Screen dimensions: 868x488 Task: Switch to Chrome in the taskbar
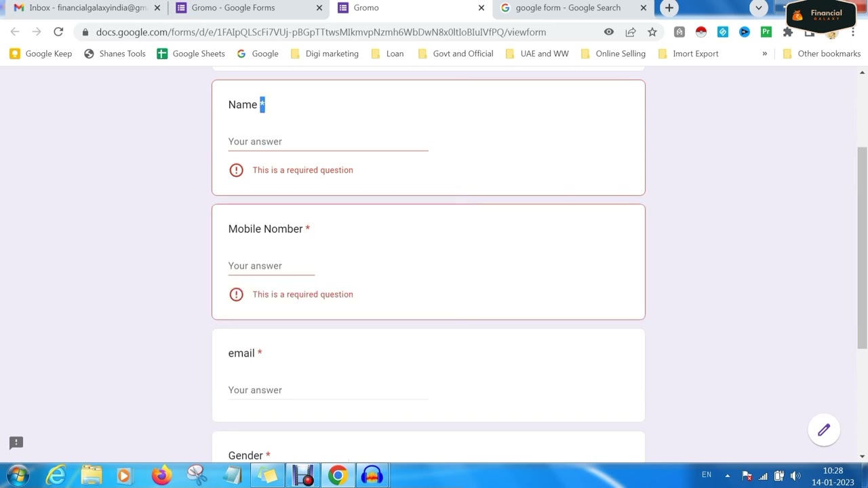[337, 474]
